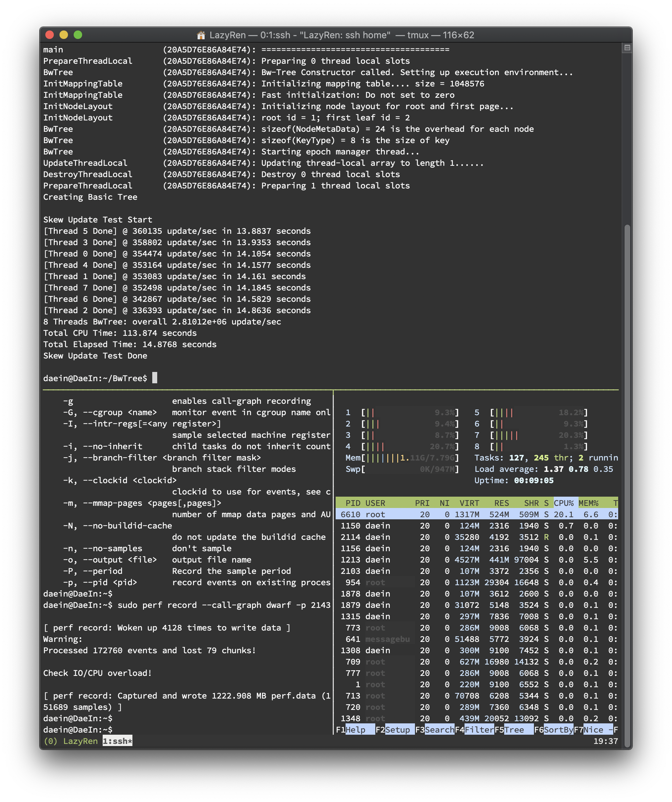Viewport: 672px width, 802px height.
Task: Click the 'Processed 172760 events' warning line
Action: click(149, 650)
